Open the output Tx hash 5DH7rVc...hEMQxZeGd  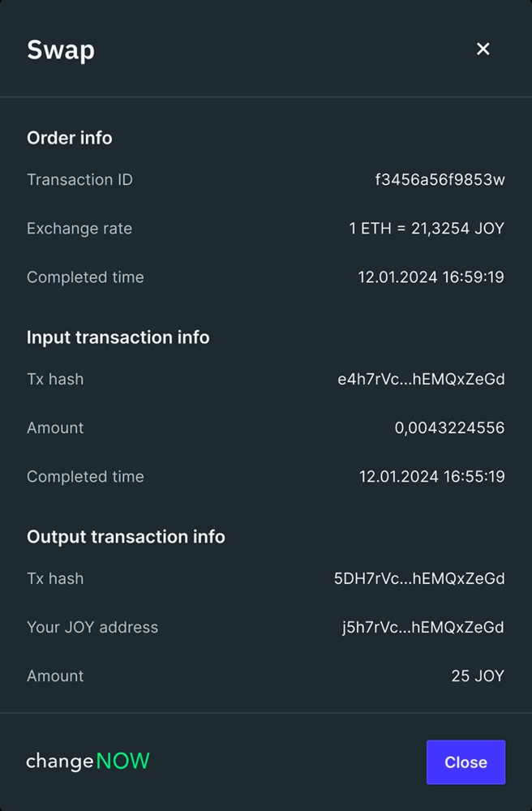click(419, 579)
